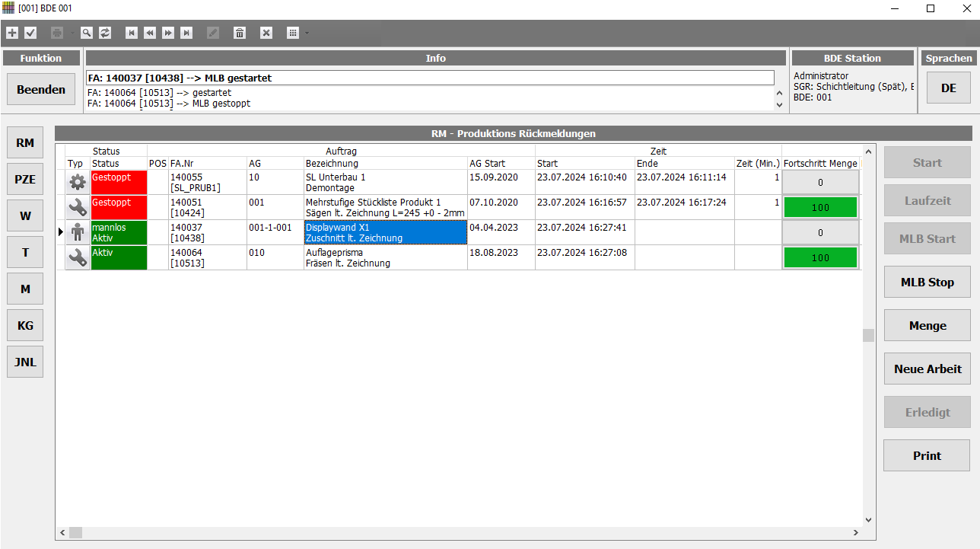The width and height of the screenshot is (980, 549).
Task: Click wrench type icon in row 140051
Action: 78,207
